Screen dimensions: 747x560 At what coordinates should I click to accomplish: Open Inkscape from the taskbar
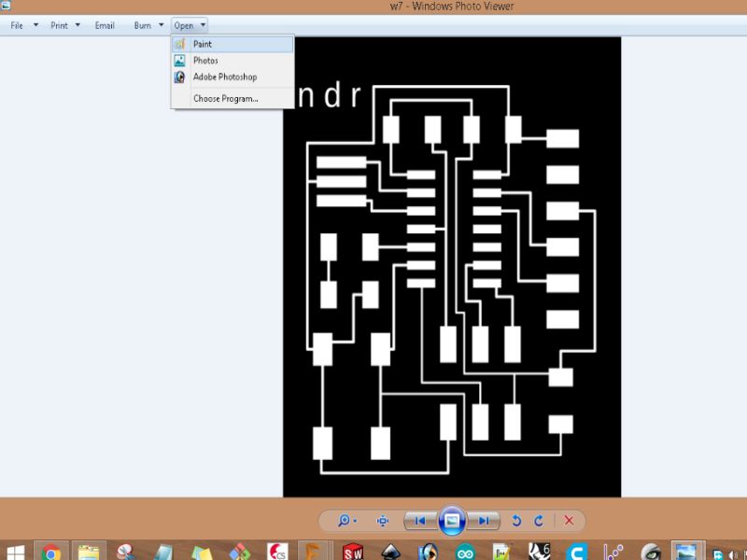[x=390, y=553]
